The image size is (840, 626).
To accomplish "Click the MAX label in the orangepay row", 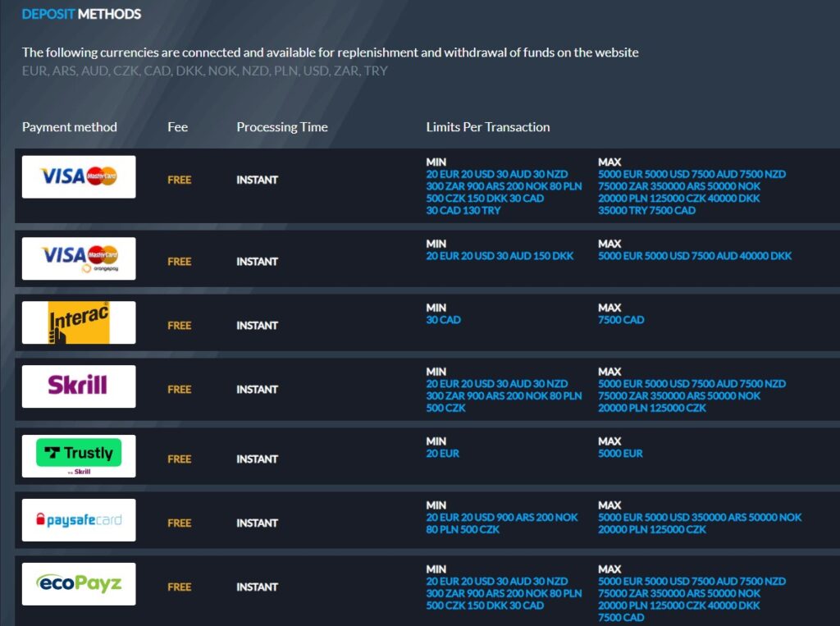I will [x=609, y=244].
